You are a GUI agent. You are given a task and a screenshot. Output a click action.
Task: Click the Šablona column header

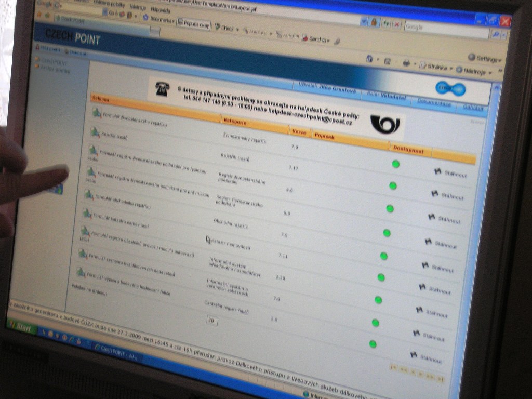pyautogui.click(x=100, y=99)
